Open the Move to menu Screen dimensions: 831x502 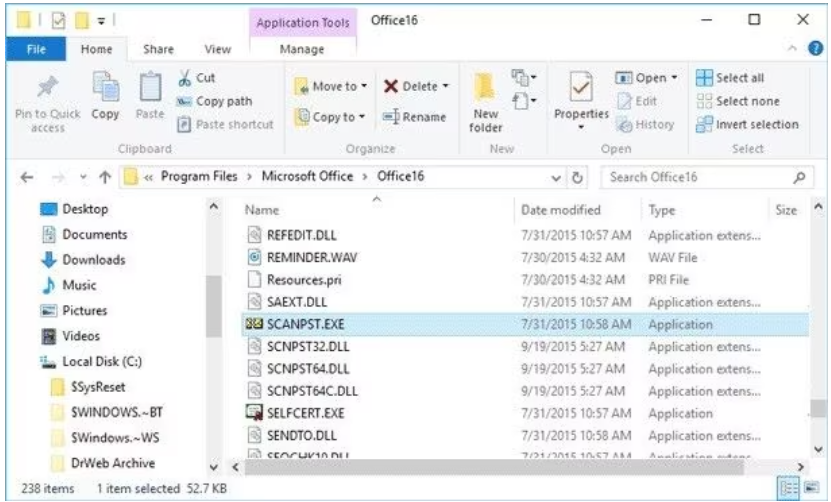[331, 86]
